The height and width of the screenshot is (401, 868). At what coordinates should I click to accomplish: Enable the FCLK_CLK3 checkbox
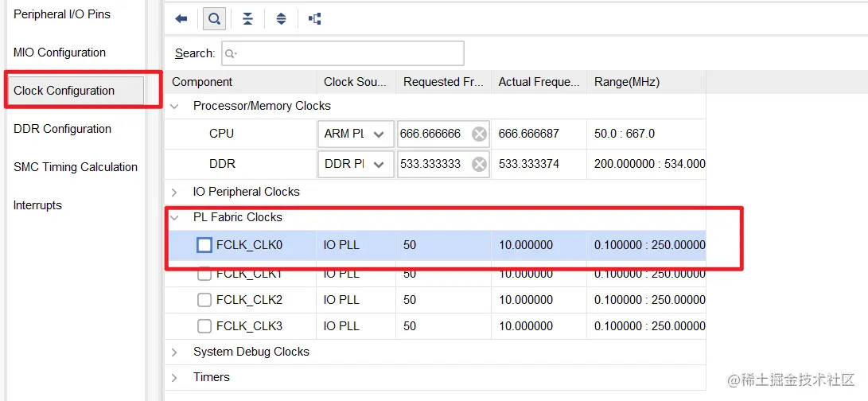(x=204, y=327)
